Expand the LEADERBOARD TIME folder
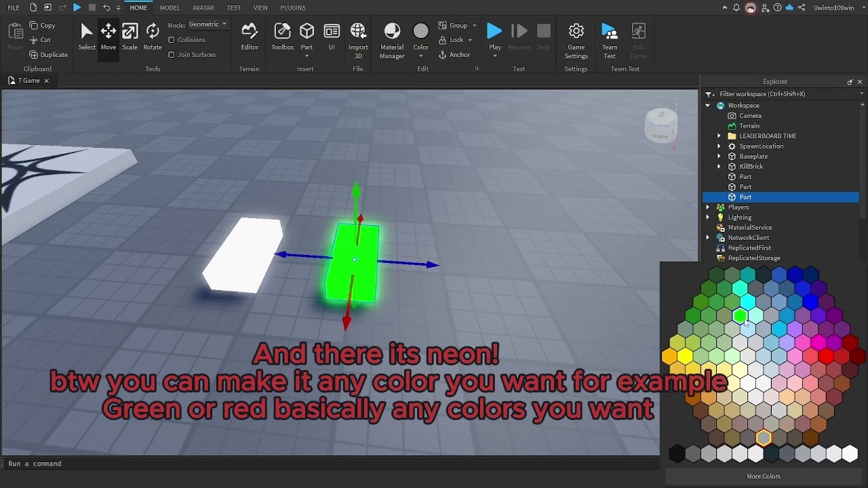The image size is (868, 488). 719,136
